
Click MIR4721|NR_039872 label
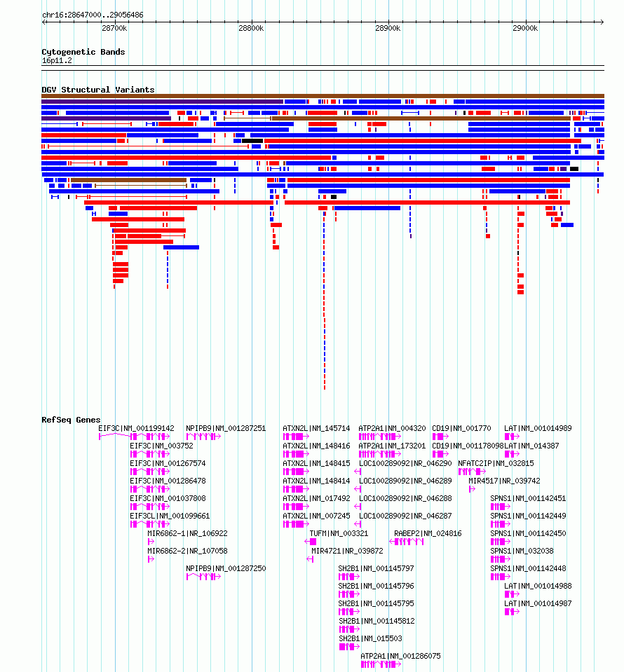[347, 551]
